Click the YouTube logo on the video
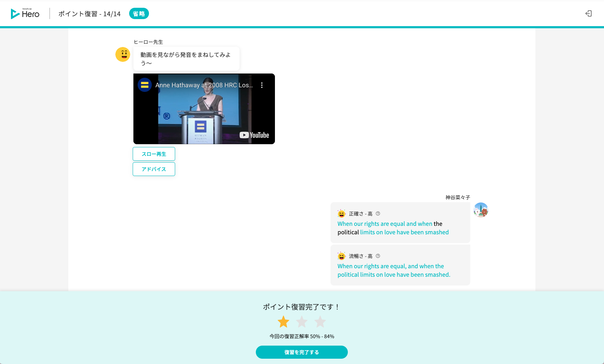604x364 pixels. [255, 135]
